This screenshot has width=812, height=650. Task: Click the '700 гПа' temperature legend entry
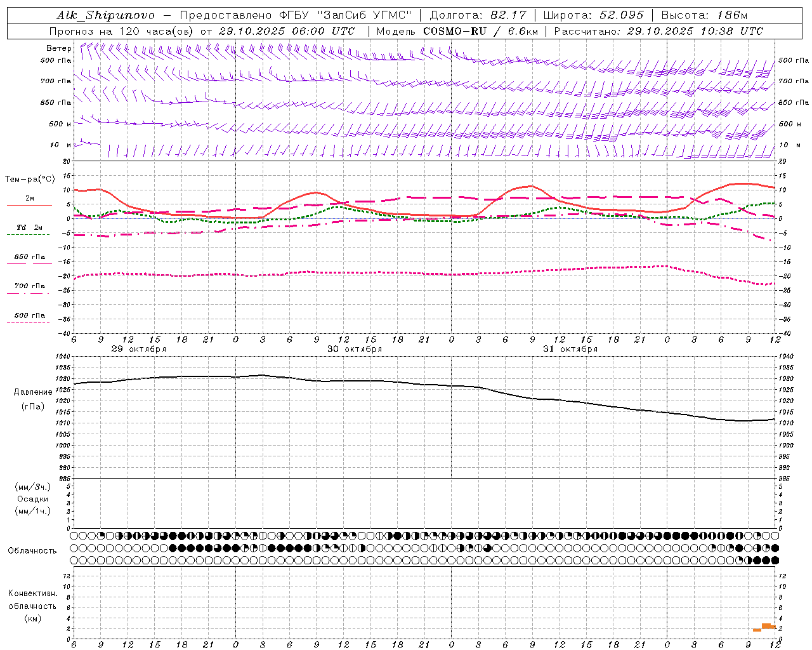click(x=30, y=286)
